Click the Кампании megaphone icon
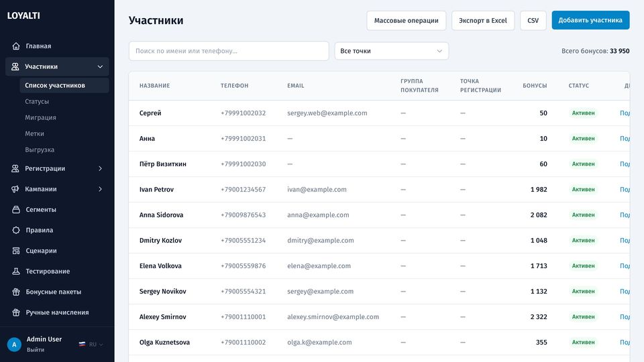 click(15, 189)
